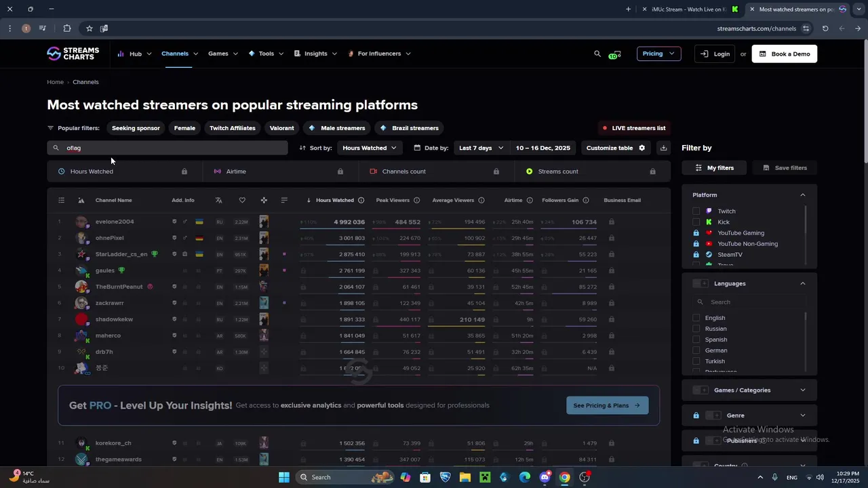This screenshot has height=488, width=868.
Task: Click the site search magnifier icon
Action: [x=597, y=54]
